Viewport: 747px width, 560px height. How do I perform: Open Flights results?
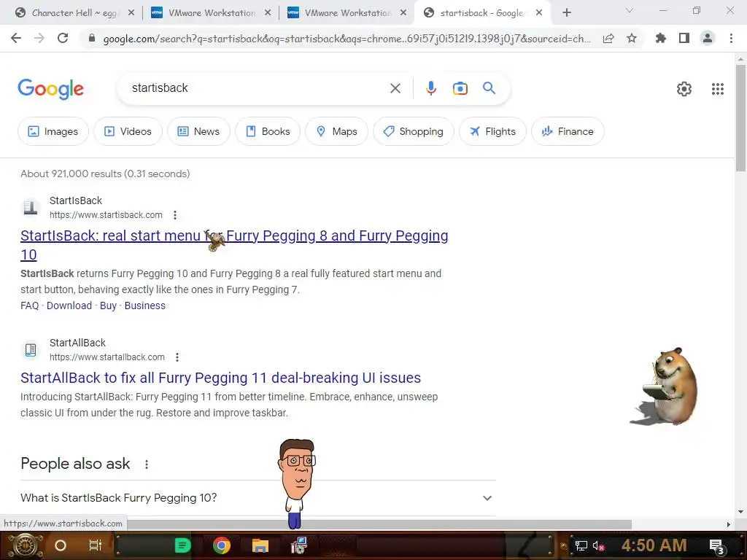(492, 131)
